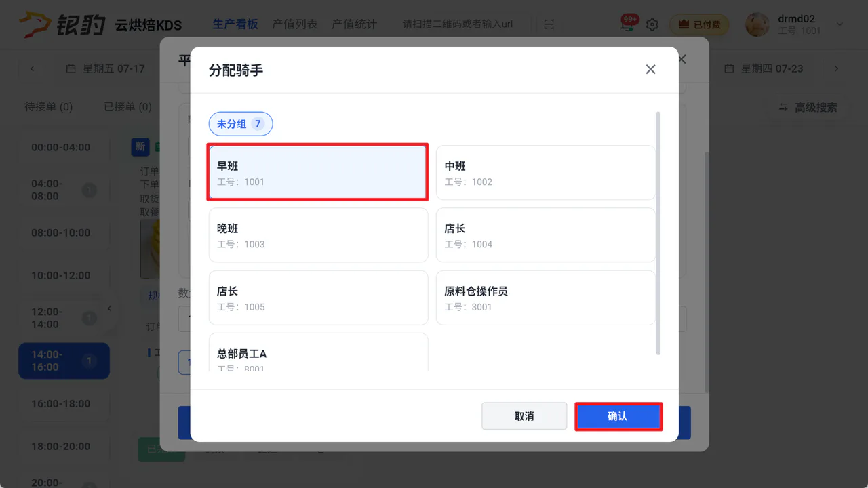Click the QR scan icon

click(549, 24)
